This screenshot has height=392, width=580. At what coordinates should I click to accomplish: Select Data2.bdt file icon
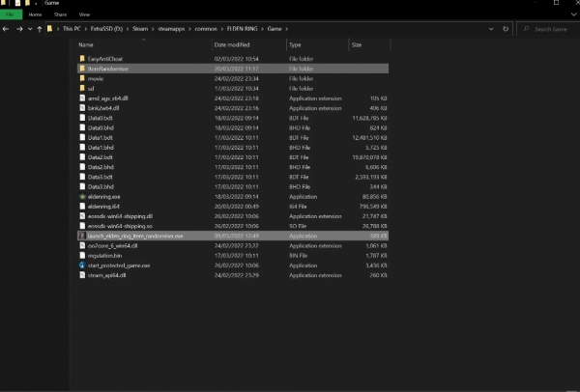82,157
